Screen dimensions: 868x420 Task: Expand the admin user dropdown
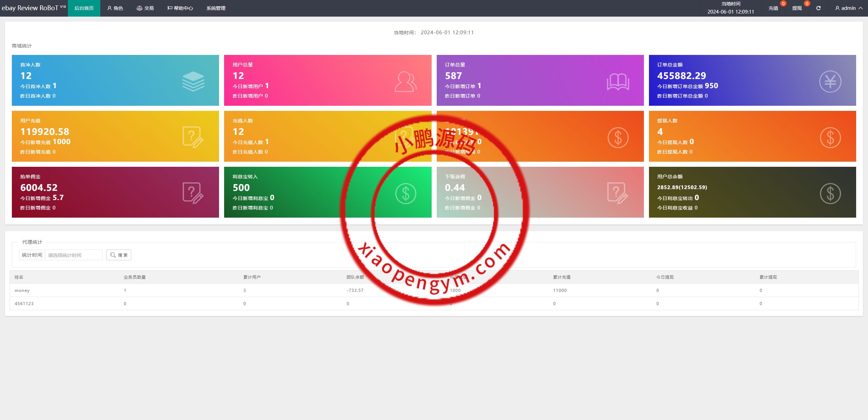coord(849,8)
